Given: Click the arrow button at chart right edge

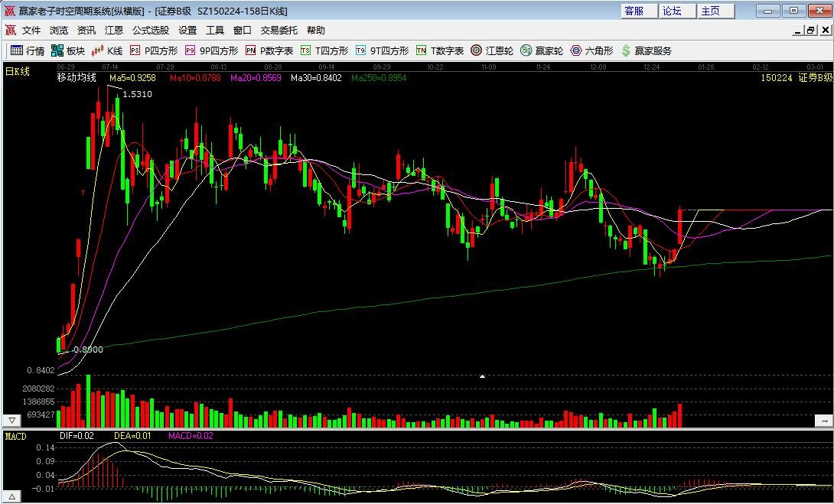Looking at the screenshot, I should pyautogui.click(x=824, y=421).
